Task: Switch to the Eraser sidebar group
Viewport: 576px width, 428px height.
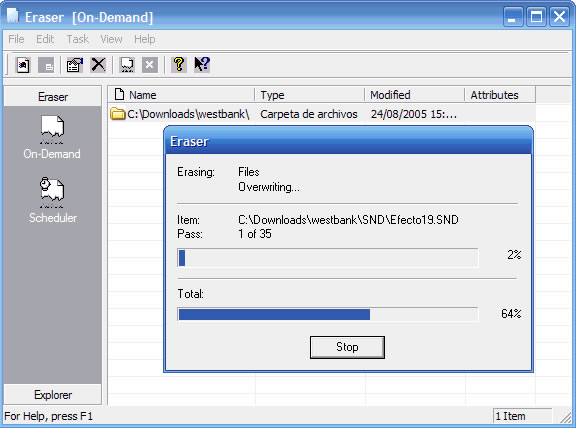Action: tap(53, 97)
